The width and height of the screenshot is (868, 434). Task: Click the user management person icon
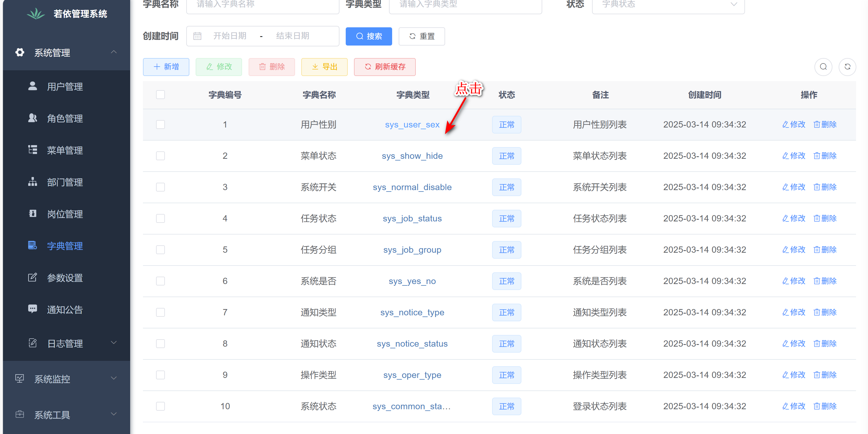(x=32, y=86)
